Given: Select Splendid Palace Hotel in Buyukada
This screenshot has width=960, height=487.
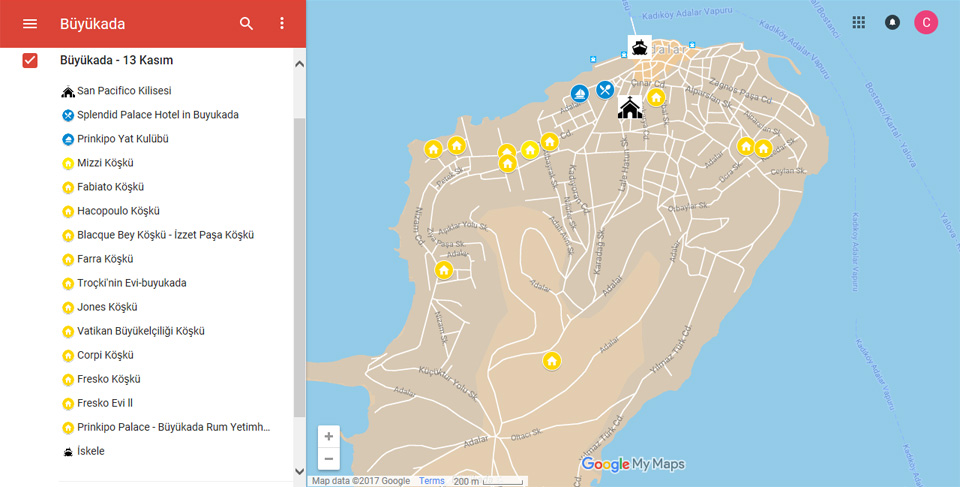Looking at the screenshot, I should [x=158, y=115].
